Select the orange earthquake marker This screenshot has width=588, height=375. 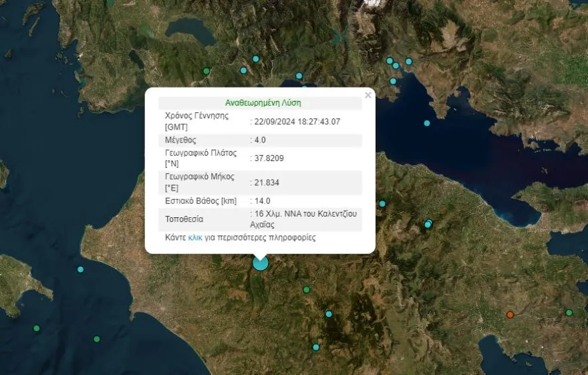(510, 314)
